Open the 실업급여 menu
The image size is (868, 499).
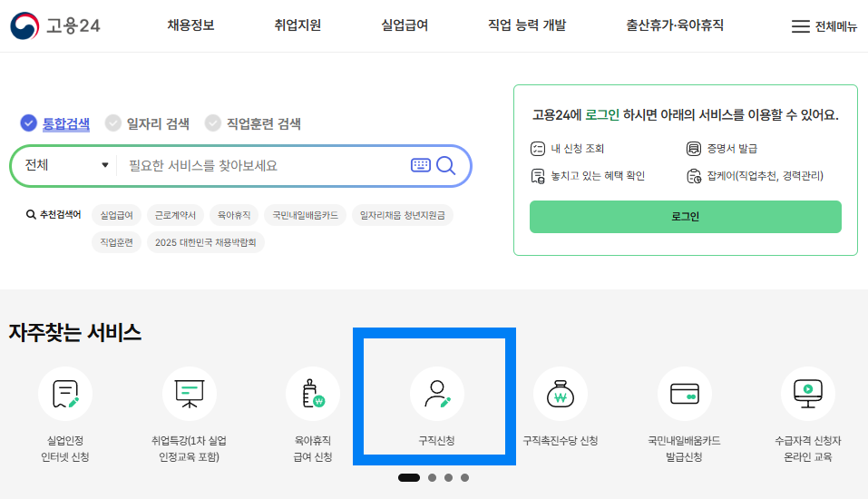405,25
